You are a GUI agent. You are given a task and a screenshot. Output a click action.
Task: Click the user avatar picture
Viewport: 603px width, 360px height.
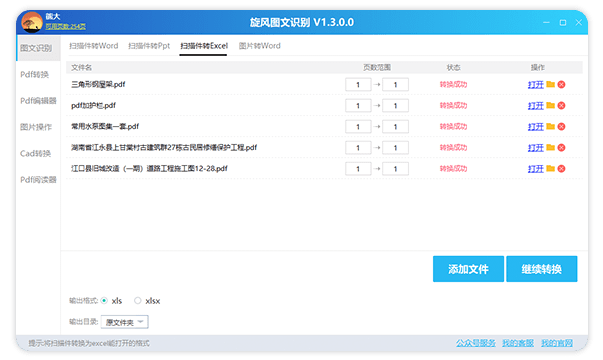32,22
